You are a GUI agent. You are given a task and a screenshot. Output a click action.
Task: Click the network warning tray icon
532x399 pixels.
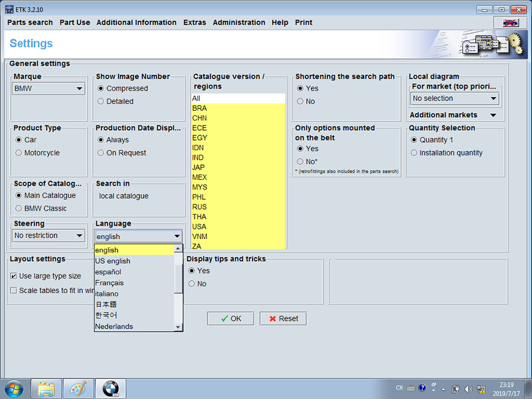click(481, 389)
